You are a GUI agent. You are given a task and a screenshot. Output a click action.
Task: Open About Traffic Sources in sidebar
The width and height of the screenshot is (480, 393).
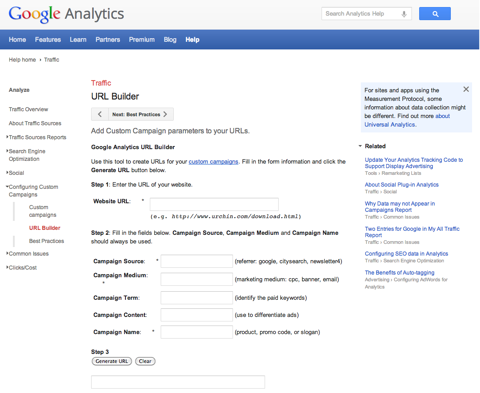click(x=35, y=123)
